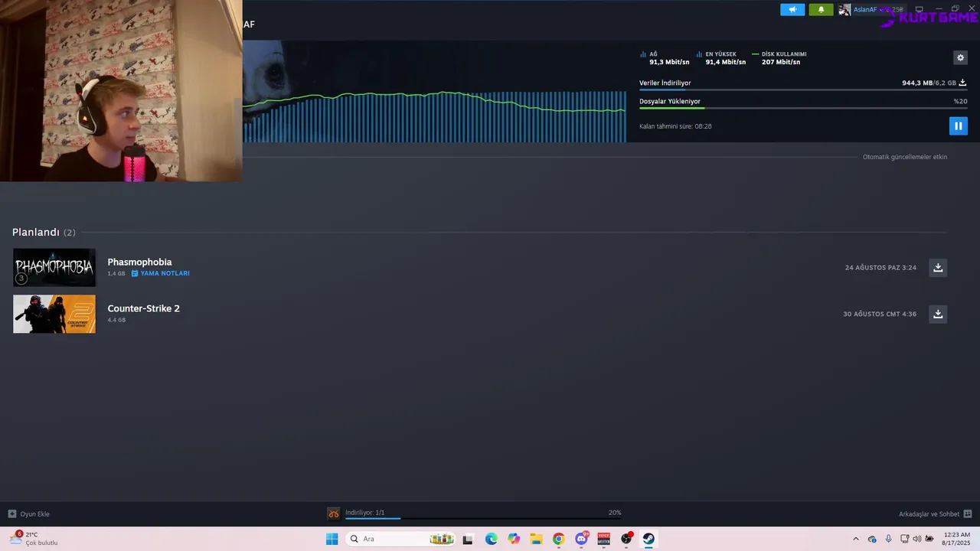The width and height of the screenshot is (980, 551).
Task: Click 30 Ağustos Cmt 4:36 schedule time
Action: point(880,314)
